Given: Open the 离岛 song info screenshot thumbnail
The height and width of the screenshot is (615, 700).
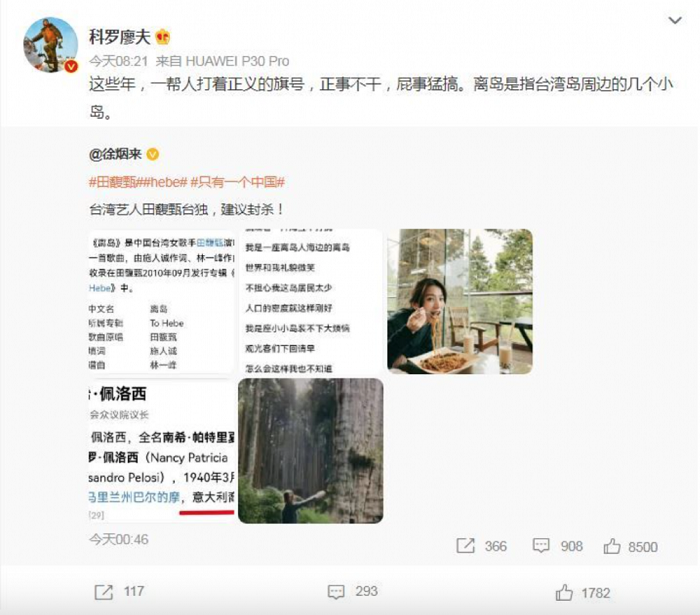Looking at the screenshot, I should tap(161, 301).
